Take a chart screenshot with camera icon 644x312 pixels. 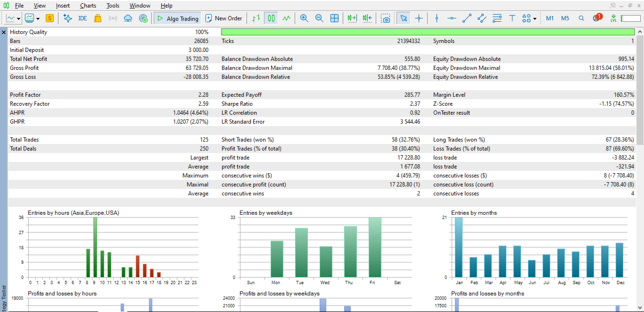386,18
